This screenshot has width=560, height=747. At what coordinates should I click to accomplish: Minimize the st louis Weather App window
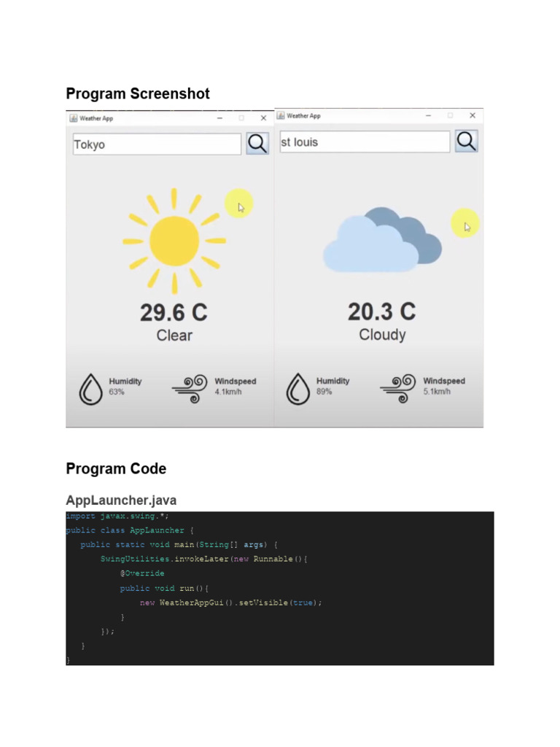coord(428,115)
